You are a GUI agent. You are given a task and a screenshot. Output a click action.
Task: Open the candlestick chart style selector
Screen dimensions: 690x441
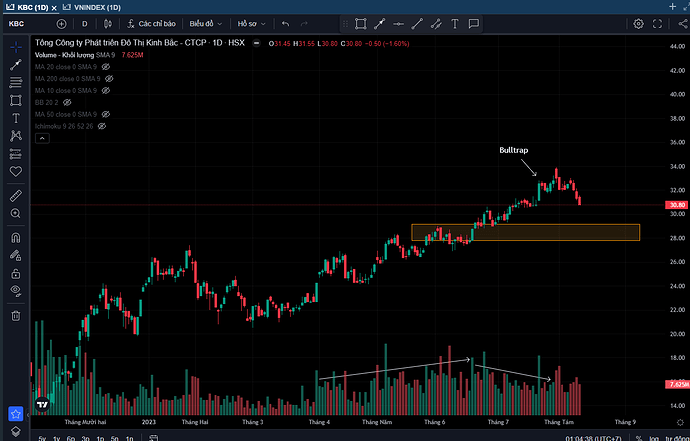pos(108,24)
